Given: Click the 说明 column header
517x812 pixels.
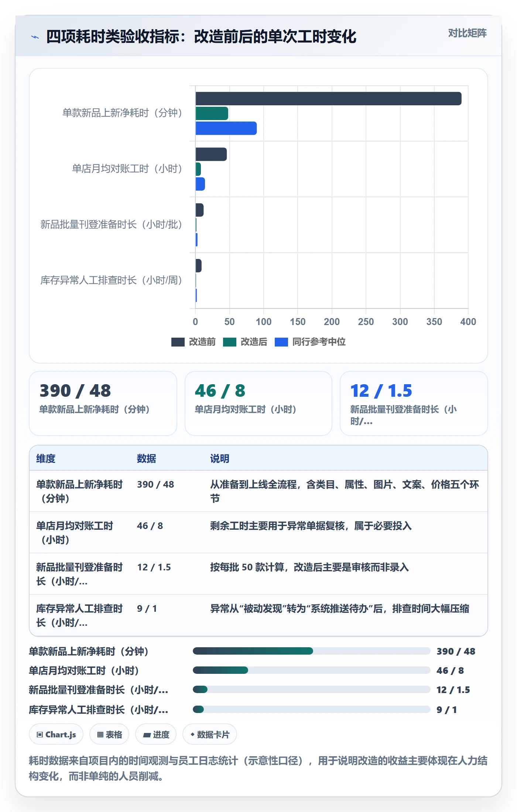Looking at the screenshot, I should [220, 458].
